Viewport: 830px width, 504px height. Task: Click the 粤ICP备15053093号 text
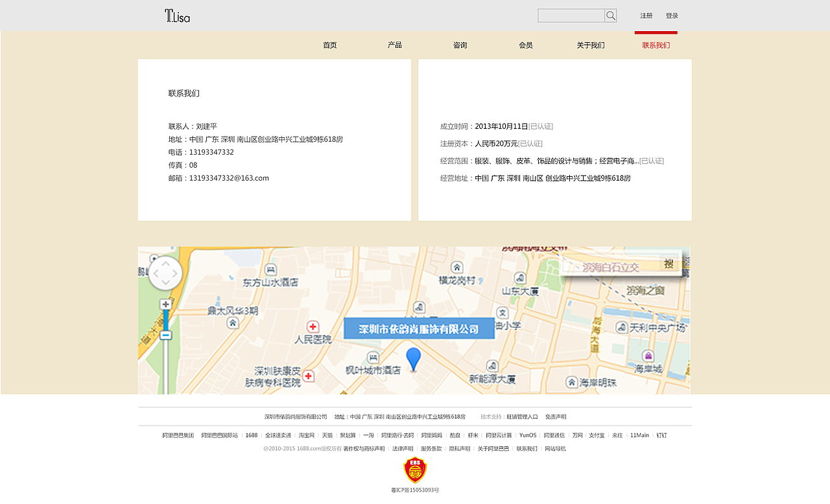[x=415, y=490]
